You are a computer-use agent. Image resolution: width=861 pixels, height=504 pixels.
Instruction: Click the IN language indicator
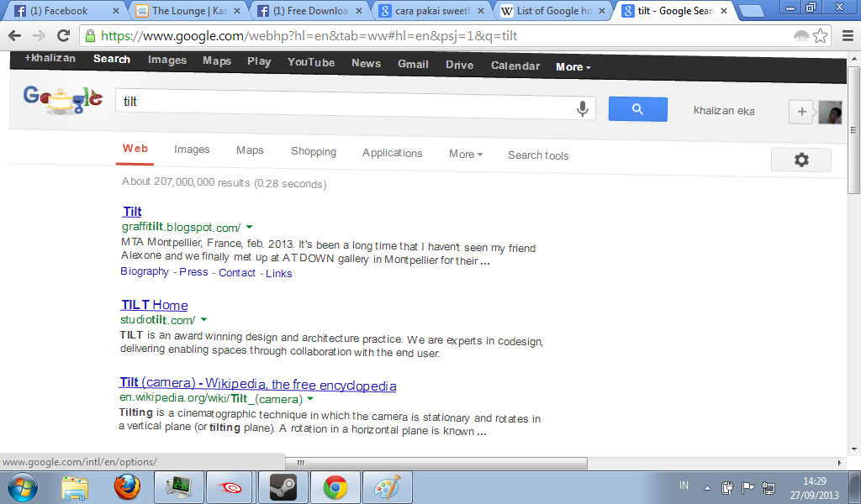(x=684, y=486)
